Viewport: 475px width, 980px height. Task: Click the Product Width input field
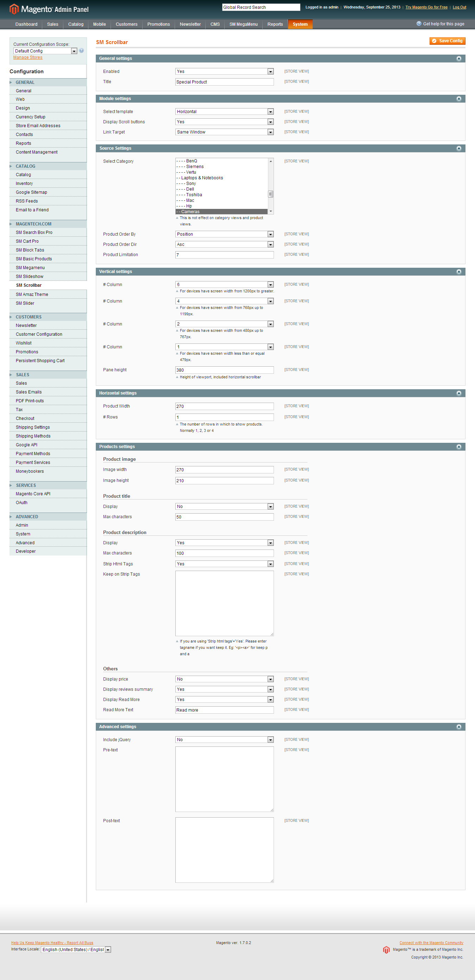[224, 406]
